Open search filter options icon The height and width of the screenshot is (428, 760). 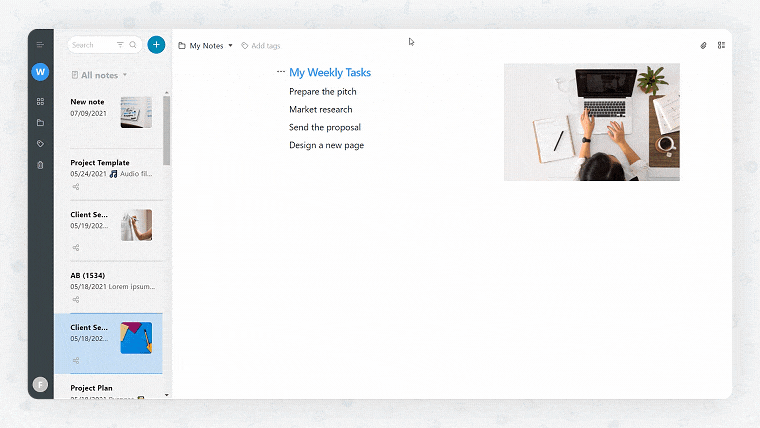pyautogui.click(x=120, y=45)
